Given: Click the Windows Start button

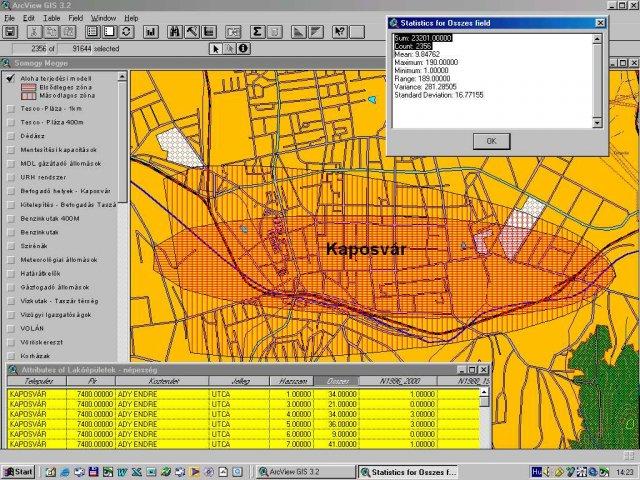Looking at the screenshot, I should (x=18, y=471).
